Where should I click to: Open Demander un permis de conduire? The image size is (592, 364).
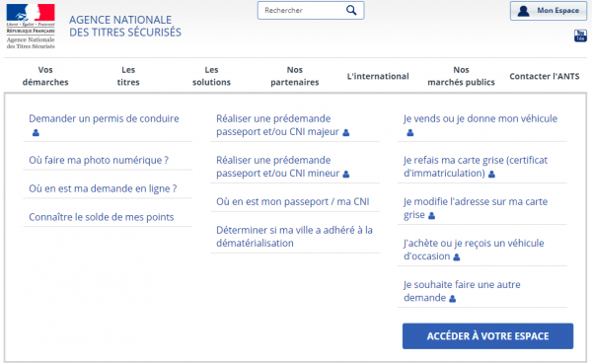tap(104, 118)
